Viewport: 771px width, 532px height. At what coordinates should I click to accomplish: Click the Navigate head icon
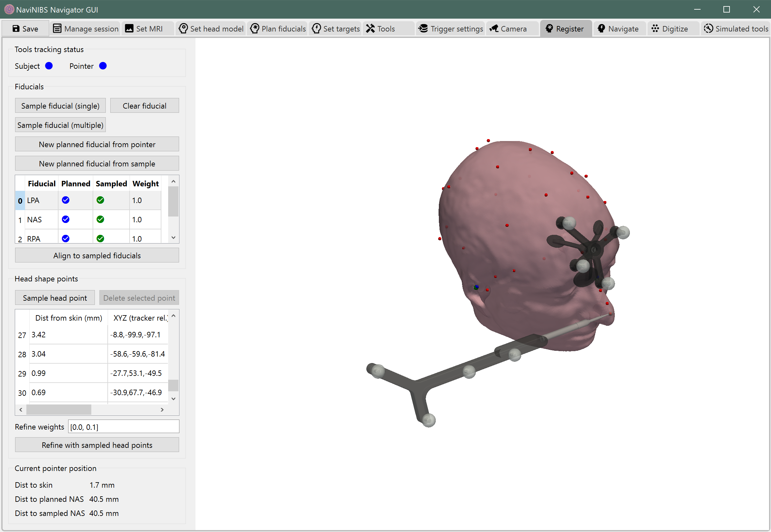(x=601, y=29)
